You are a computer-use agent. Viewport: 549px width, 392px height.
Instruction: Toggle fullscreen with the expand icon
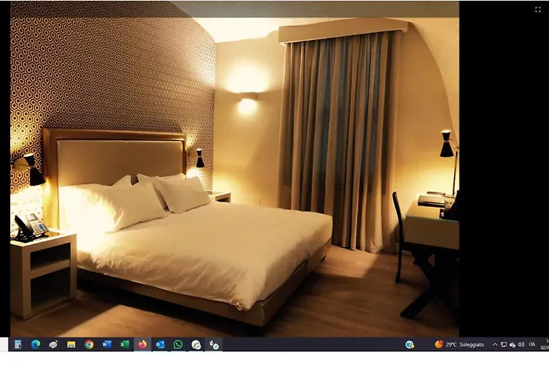(538, 9)
